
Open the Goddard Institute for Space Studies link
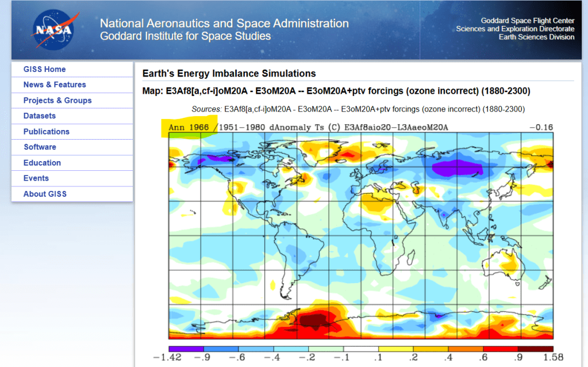coord(185,36)
